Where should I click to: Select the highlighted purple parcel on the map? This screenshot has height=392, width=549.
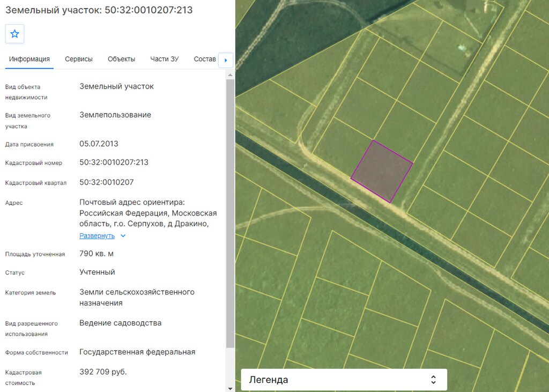coord(382,171)
